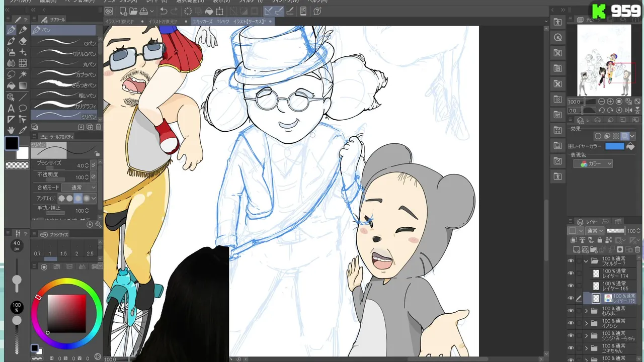The height and width of the screenshot is (362, 644).
Task: Zoom out in the Navigator panel
Action: 601,102
